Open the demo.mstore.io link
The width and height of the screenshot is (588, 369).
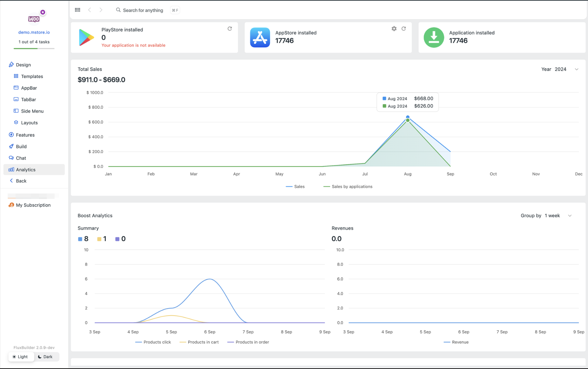click(x=34, y=32)
